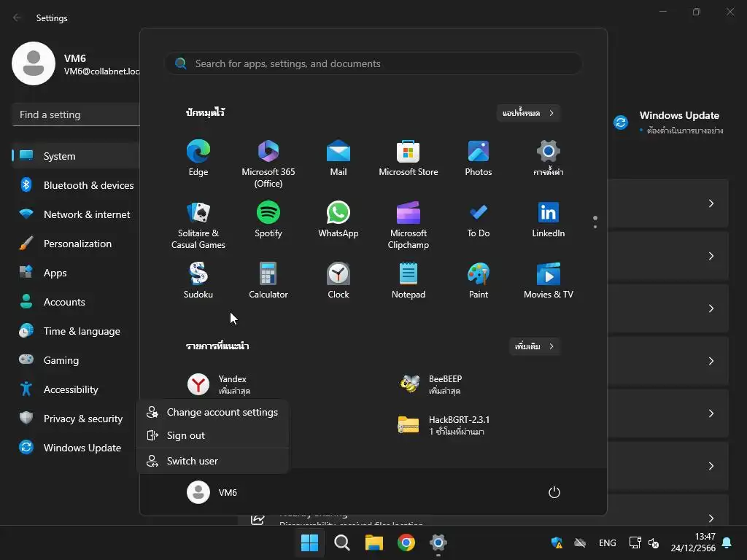This screenshot has width=747, height=560.
Task: Open LinkedIn pinned app
Action: pyautogui.click(x=549, y=219)
